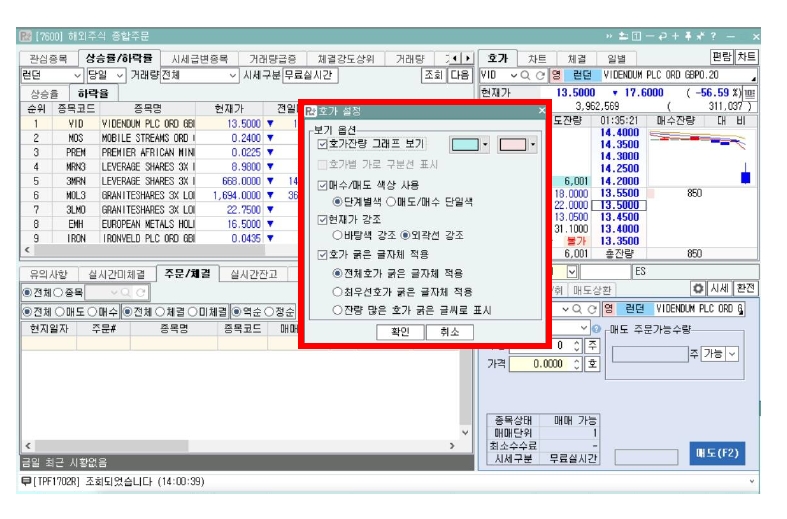This screenshot has width=787, height=519.
Task: Click the 매도(F2) sell button
Action: (x=717, y=453)
